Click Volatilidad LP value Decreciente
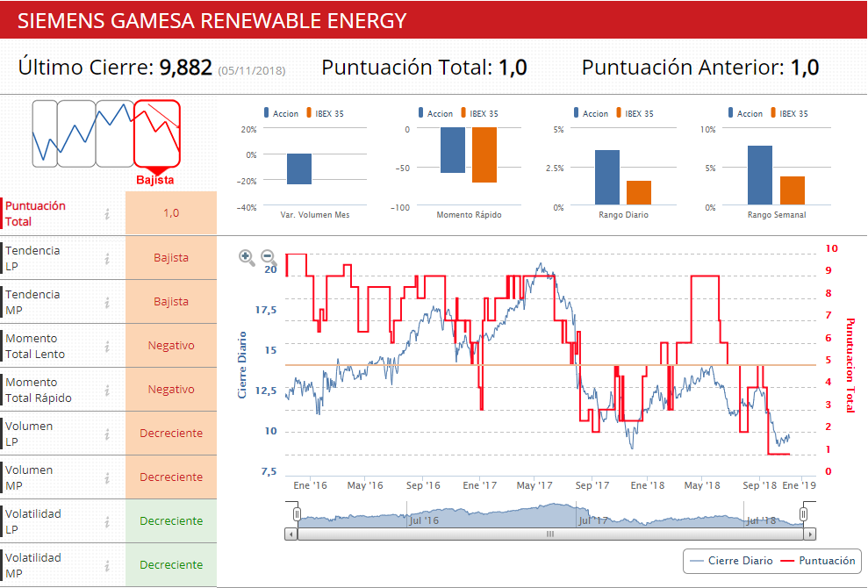This screenshot has height=588, width=868. (x=171, y=521)
